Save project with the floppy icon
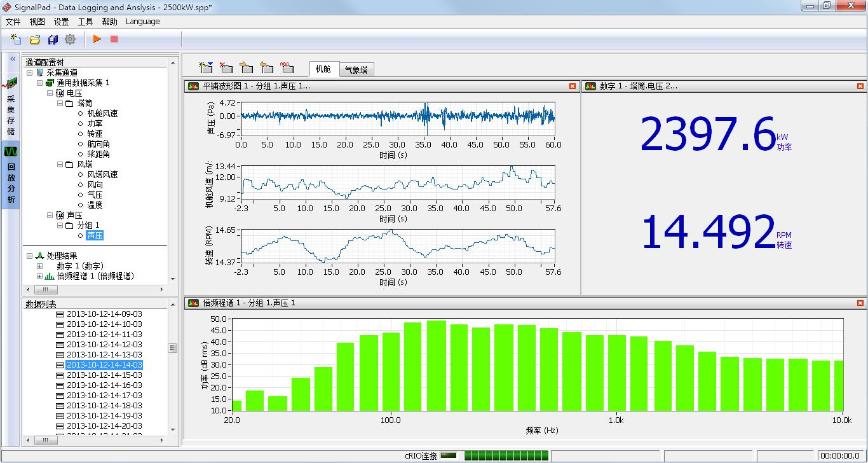The height and width of the screenshot is (463, 868). tap(53, 39)
